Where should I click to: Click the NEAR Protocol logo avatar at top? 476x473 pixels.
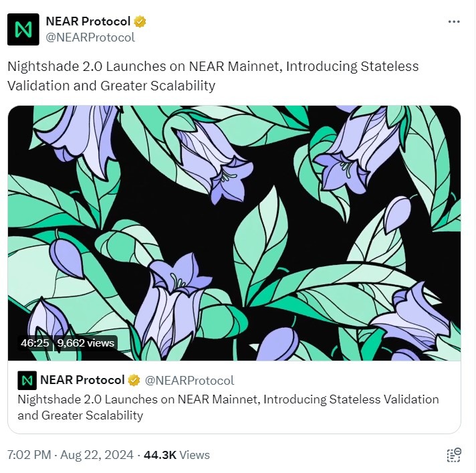pos(23,29)
